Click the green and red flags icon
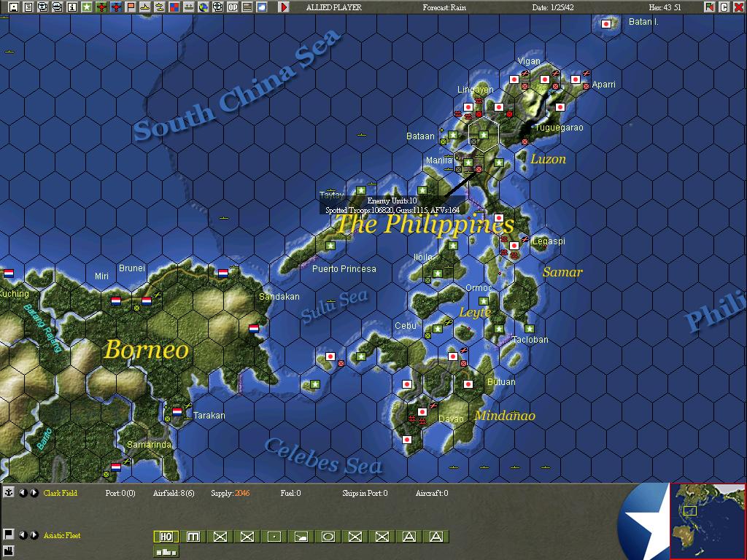Viewport: 747px width, 560px height. [709, 7]
